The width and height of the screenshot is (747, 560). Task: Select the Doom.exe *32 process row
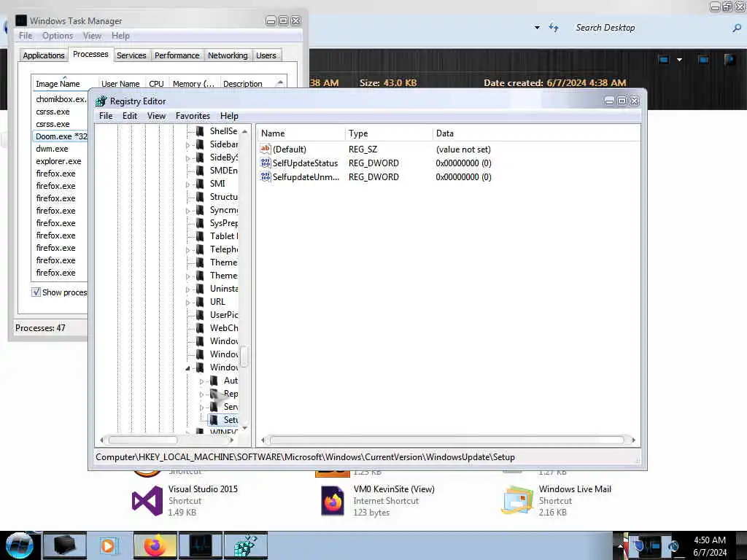pyautogui.click(x=61, y=136)
